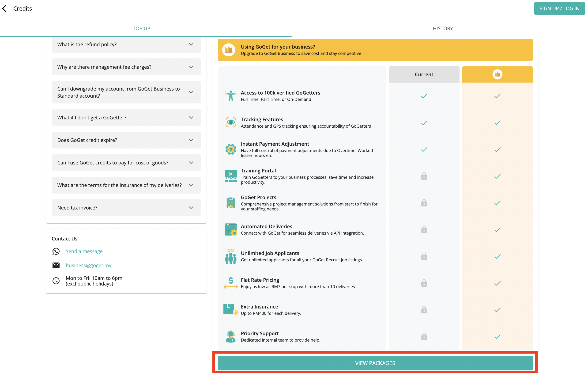Viewport: 588px width, 373px height.
Task: Click the Extra Insurance package icon
Action: 230,309
